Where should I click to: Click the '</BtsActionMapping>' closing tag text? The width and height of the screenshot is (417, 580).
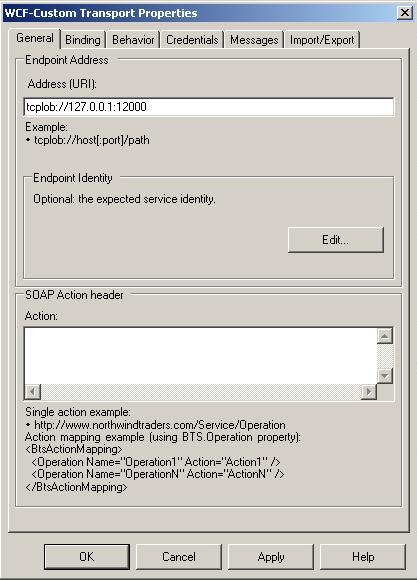[76, 487]
